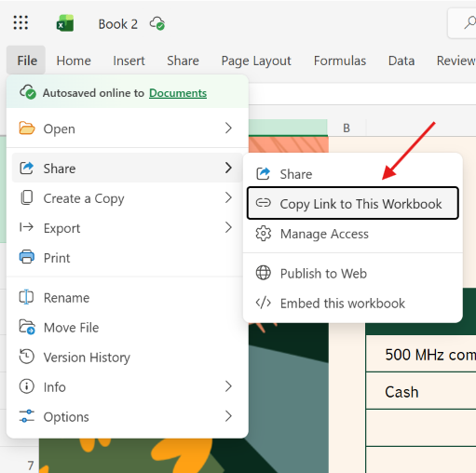
Task: Click the Move File folder icon
Action: 27,327
